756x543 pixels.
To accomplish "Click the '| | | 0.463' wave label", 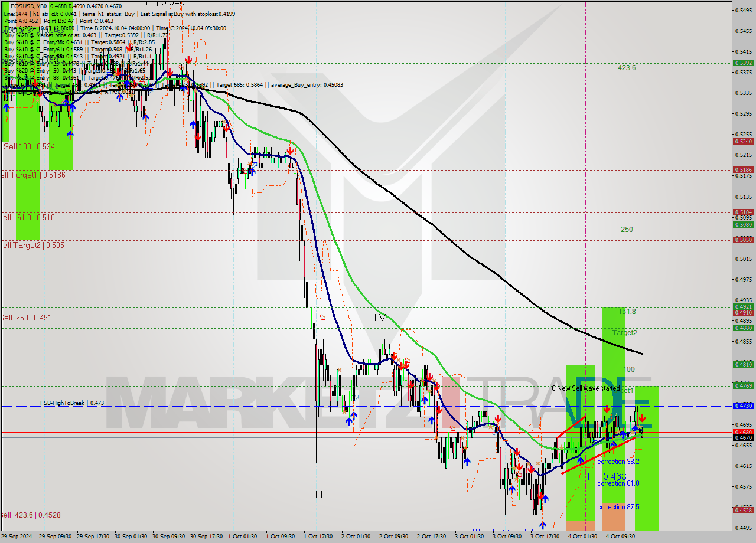I will pyautogui.click(x=607, y=476).
